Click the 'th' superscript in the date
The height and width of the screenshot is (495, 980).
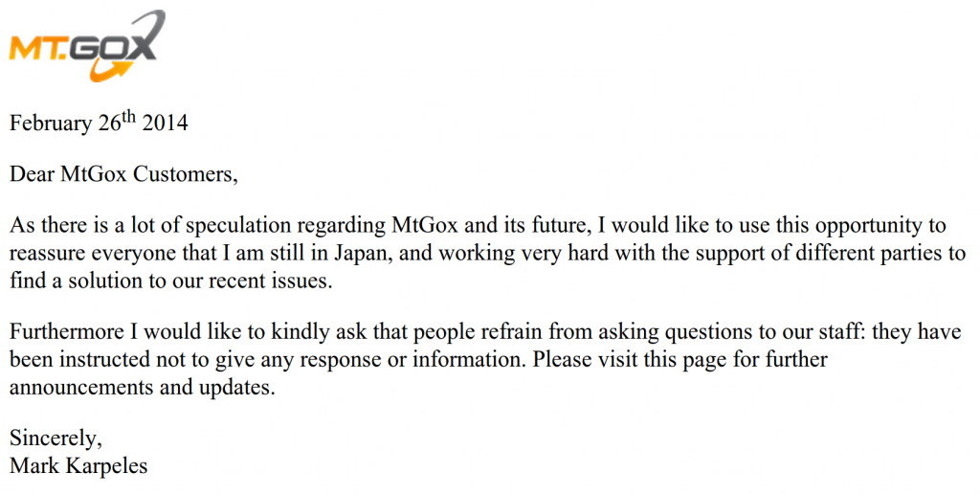coord(127,116)
